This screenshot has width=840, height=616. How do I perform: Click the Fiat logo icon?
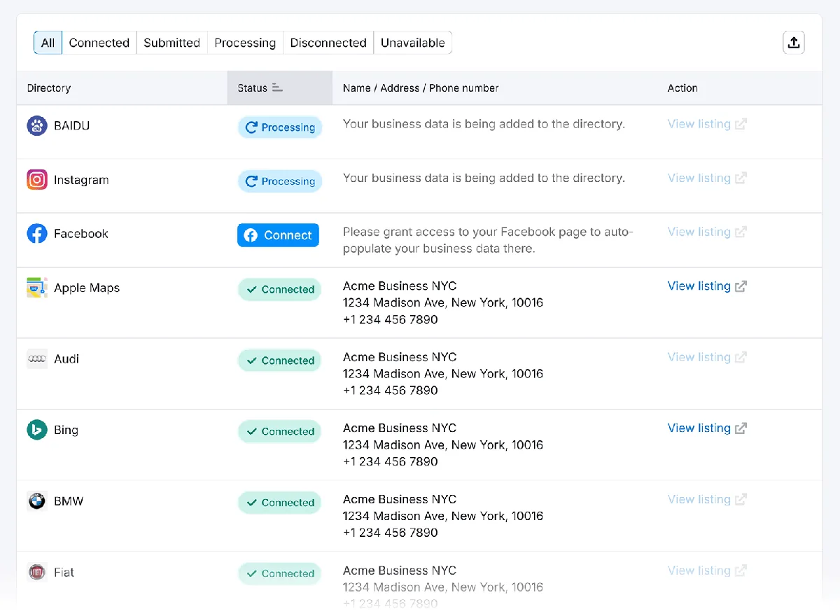[x=37, y=573]
